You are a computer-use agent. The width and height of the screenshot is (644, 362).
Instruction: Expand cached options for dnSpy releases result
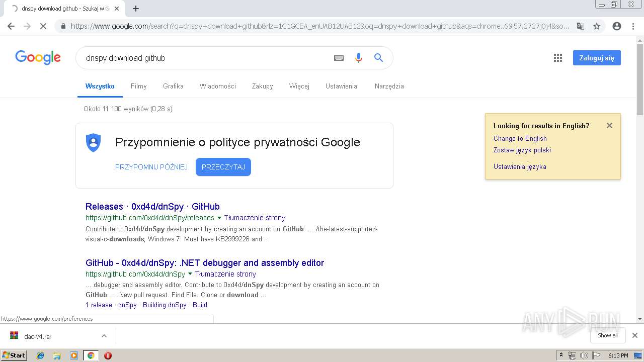(x=219, y=218)
